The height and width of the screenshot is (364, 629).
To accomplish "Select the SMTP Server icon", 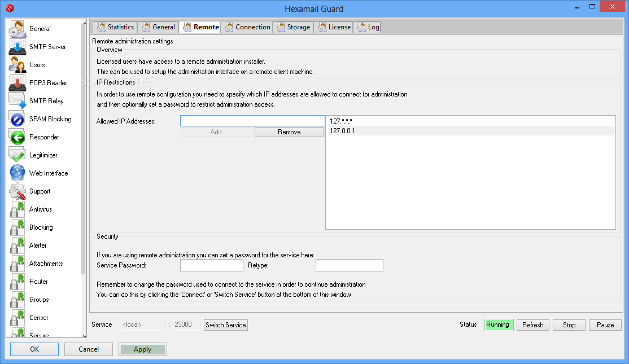I will [x=18, y=47].
